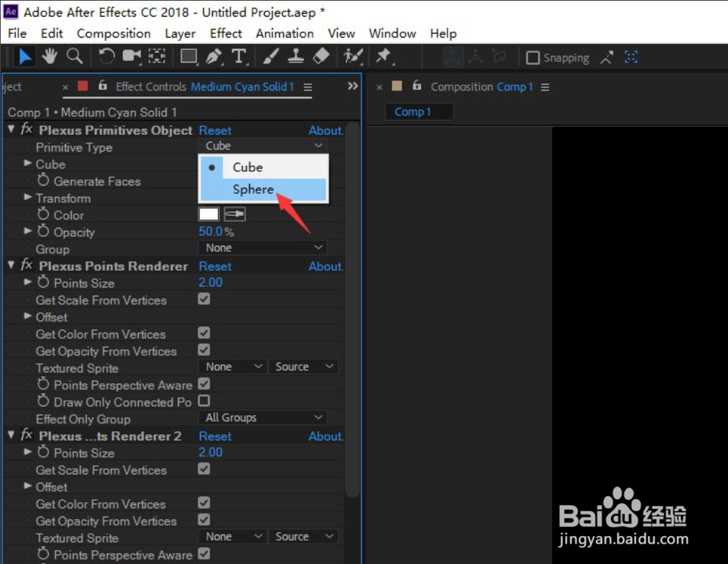Toggle Renderer 2 Get Opacity From Vertices checkbox
Viewport: 728px width, 564px height.
204,520
